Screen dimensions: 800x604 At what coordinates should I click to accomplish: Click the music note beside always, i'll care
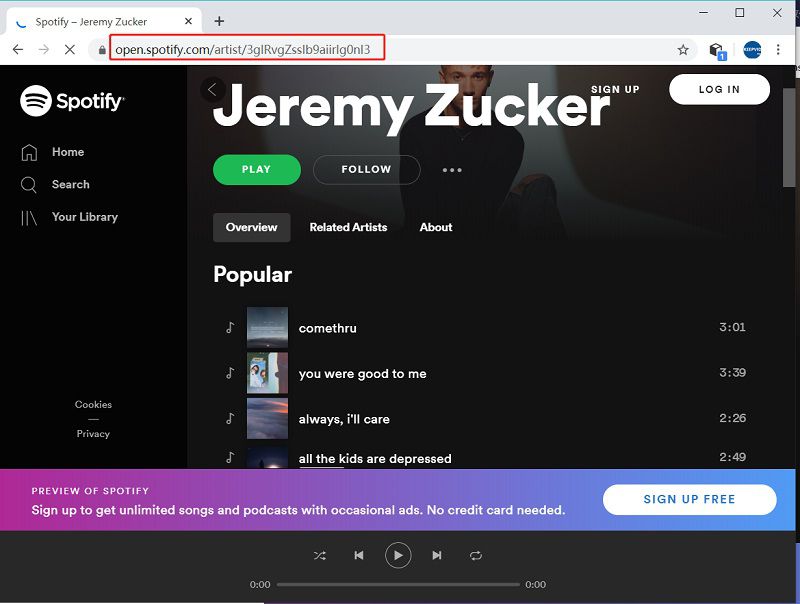(230, 418)
